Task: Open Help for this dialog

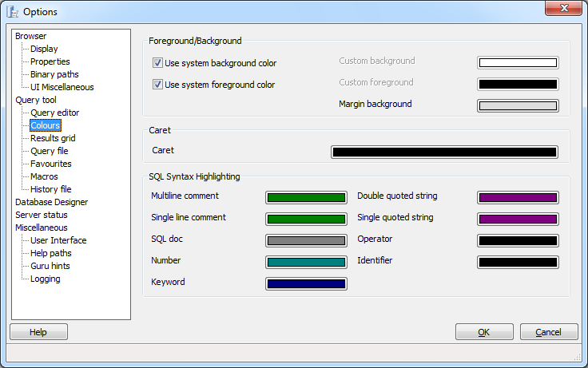Action: coord(38,332)
